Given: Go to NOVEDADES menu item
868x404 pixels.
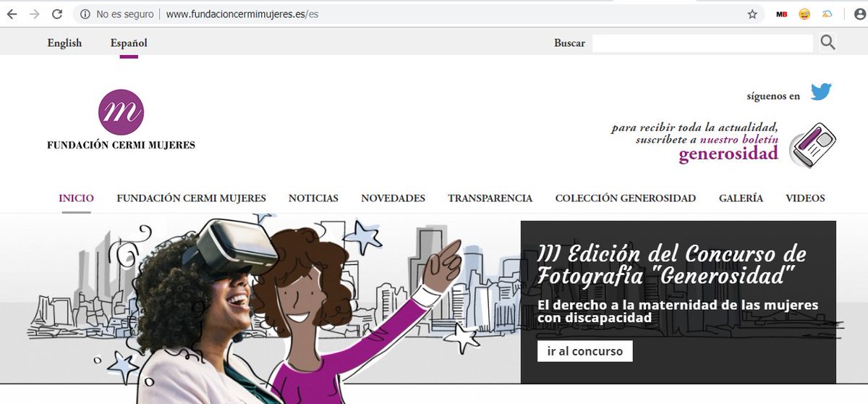Looking at the screenshot, I should click(x=393, y=198).
